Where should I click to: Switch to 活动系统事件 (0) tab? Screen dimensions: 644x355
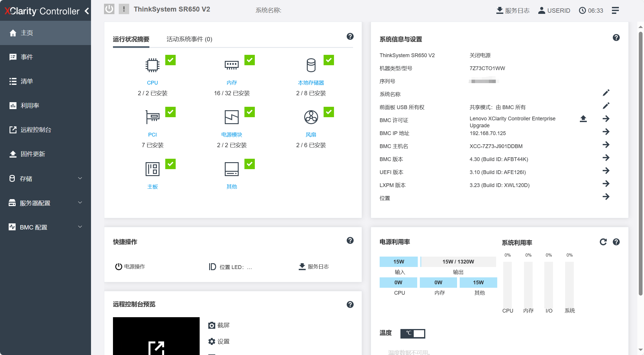pos(190,39)
